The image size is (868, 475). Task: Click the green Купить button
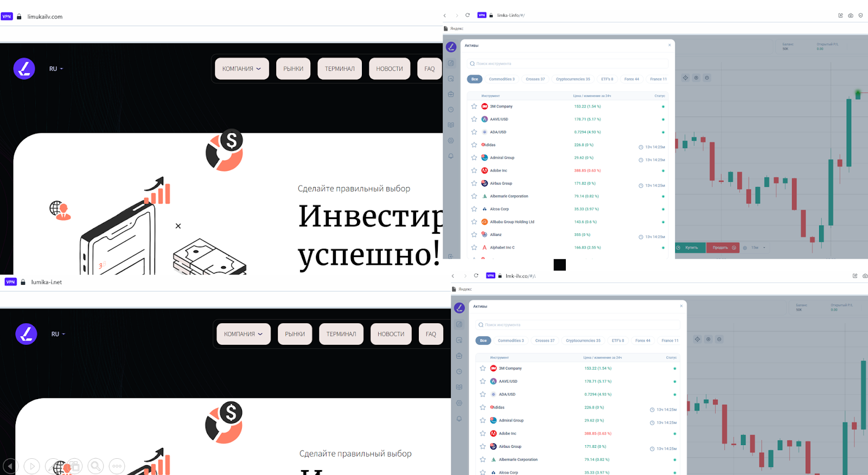pos(690,248)
